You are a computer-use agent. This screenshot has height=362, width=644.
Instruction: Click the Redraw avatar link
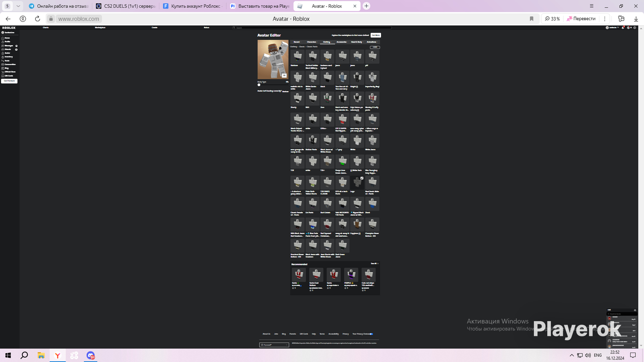pos(285,92)
